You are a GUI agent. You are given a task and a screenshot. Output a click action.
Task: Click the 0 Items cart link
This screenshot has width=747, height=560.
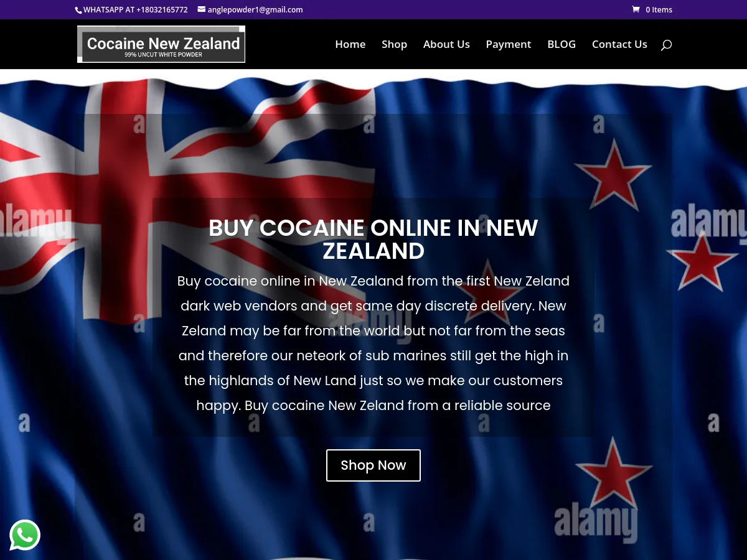point(659,9)
